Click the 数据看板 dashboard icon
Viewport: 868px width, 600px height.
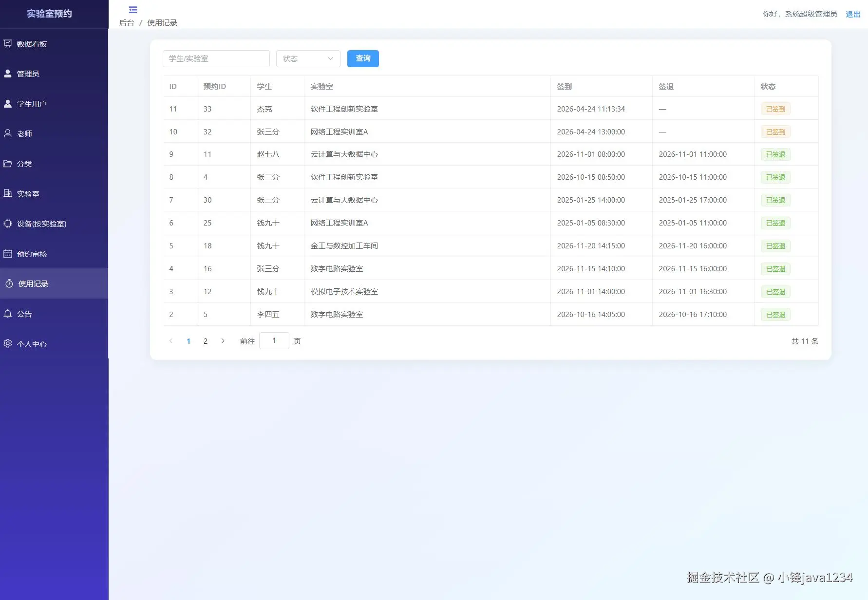[8, 44]
